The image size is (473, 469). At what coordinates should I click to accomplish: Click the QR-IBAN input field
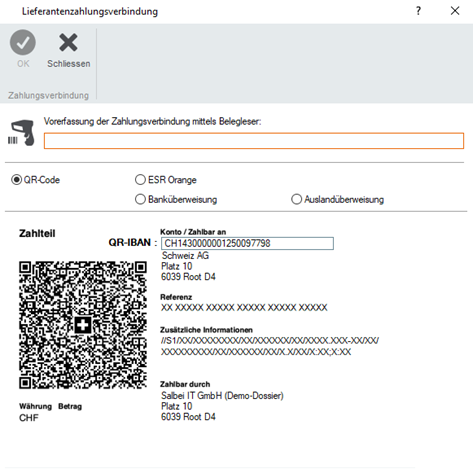247,243
